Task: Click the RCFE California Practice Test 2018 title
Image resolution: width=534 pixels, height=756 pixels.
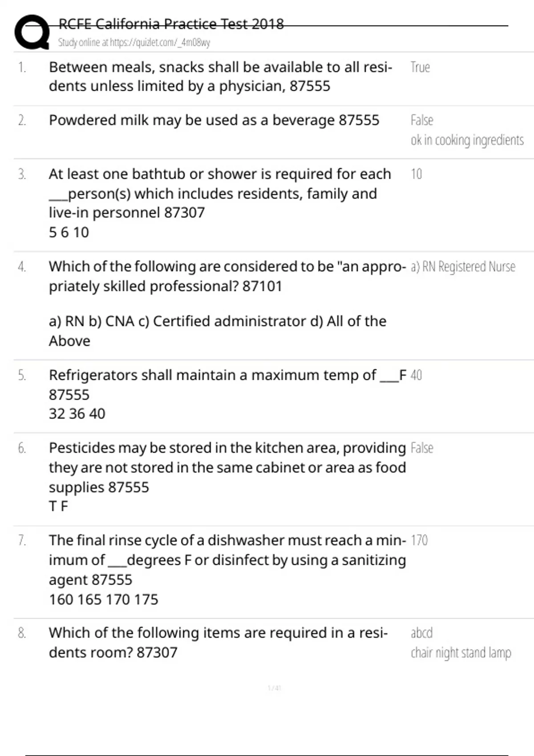Action: tap(171, 24)
